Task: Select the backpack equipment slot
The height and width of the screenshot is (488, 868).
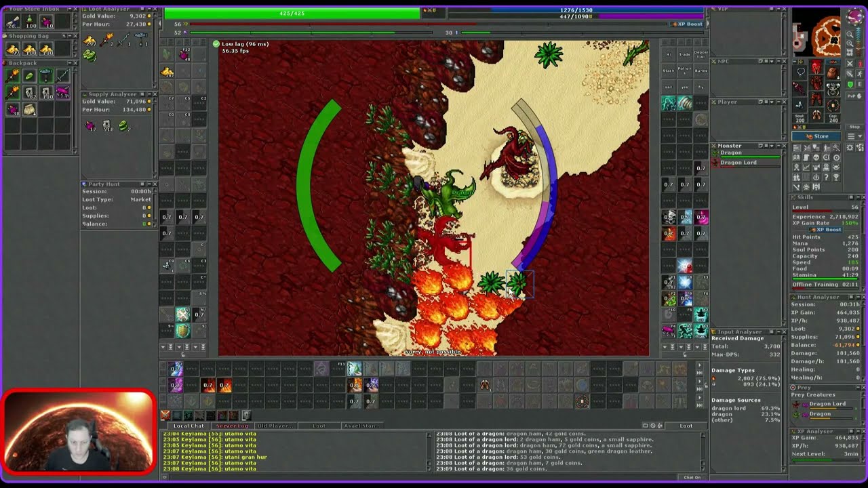Action: click(x=833, y=73)
